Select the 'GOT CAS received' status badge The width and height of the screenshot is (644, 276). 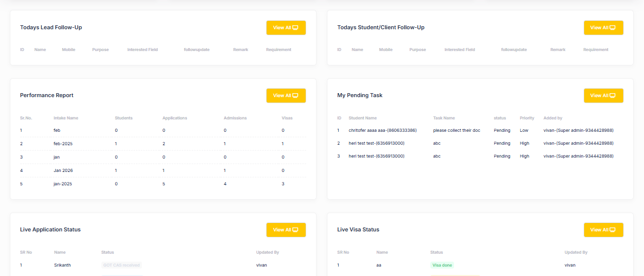(122, 265)
